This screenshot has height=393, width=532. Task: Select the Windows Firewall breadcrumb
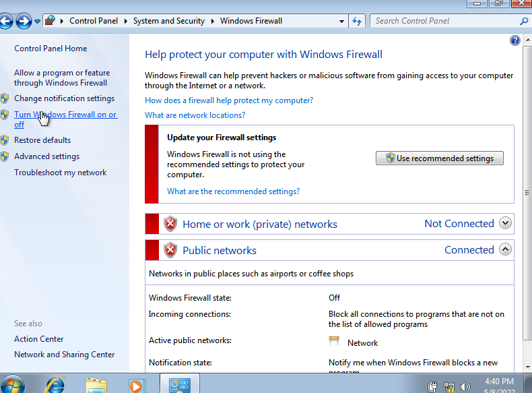pyautogui.click(x=251, y=21)
